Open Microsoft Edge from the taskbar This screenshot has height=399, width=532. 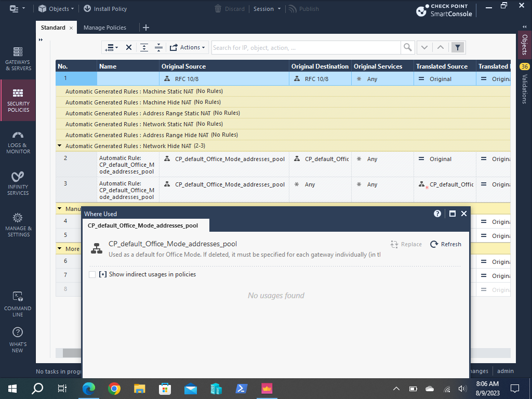(89, 389)
